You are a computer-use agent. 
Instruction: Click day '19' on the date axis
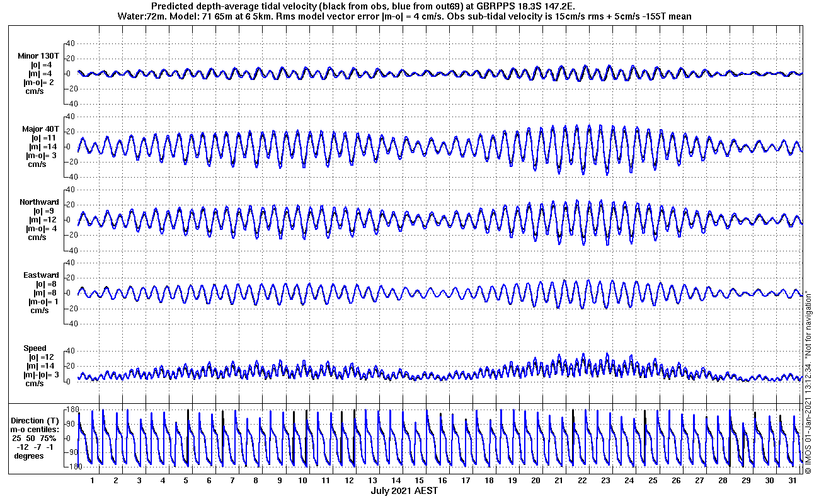pos(512,480)
